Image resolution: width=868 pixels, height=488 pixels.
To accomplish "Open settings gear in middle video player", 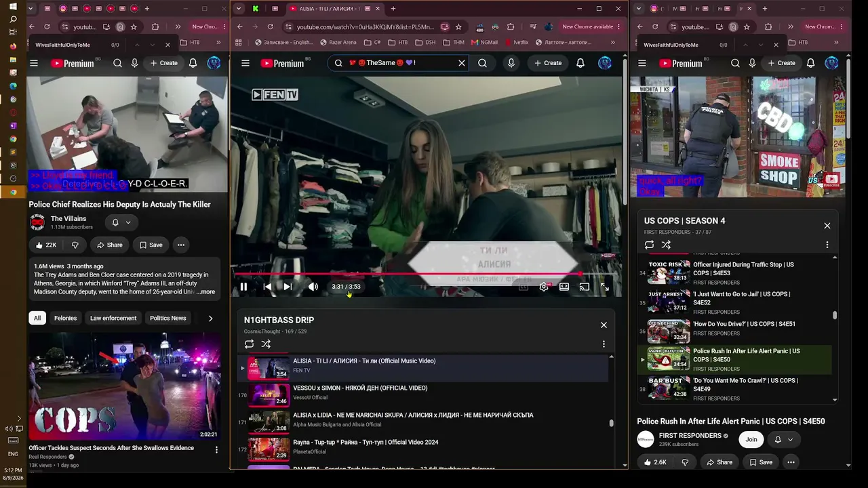I will click(x=543, y=287).
